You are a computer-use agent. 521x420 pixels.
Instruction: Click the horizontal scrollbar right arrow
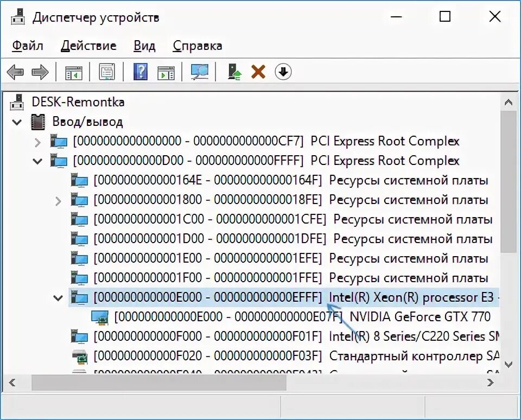[491, 383]
